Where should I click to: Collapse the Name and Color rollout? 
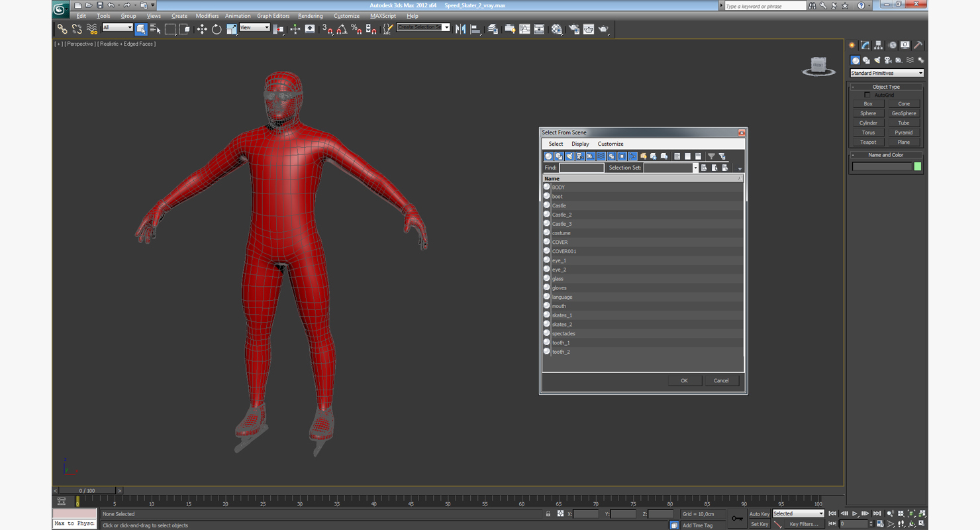coord(886,155)
